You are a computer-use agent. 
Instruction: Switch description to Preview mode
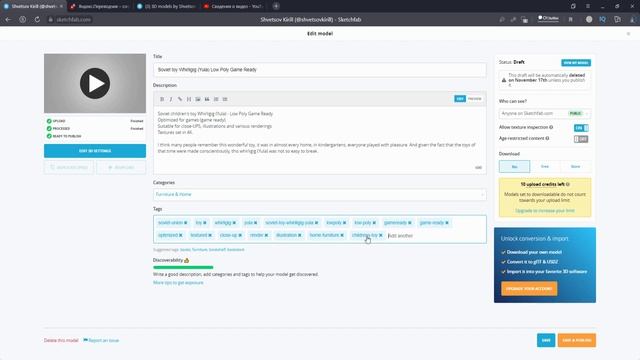pyautogui.click(x=474, y=99)
